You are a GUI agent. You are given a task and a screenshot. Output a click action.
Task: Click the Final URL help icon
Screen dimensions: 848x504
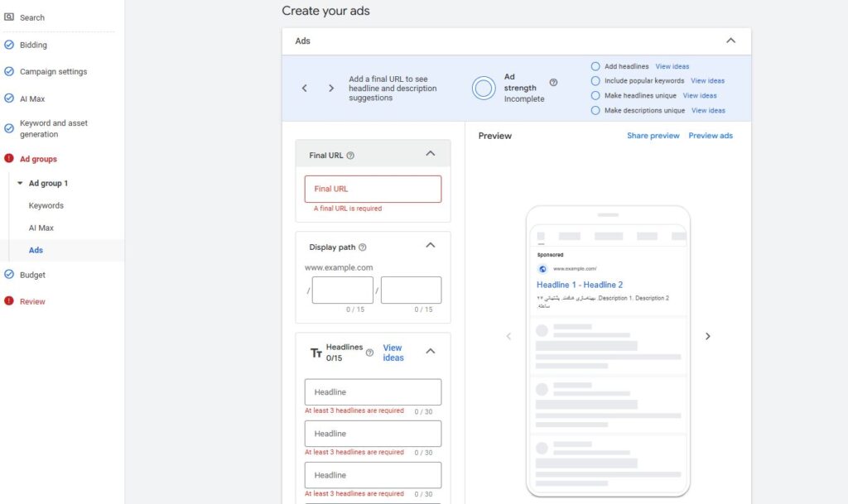[x=350, y=156]
